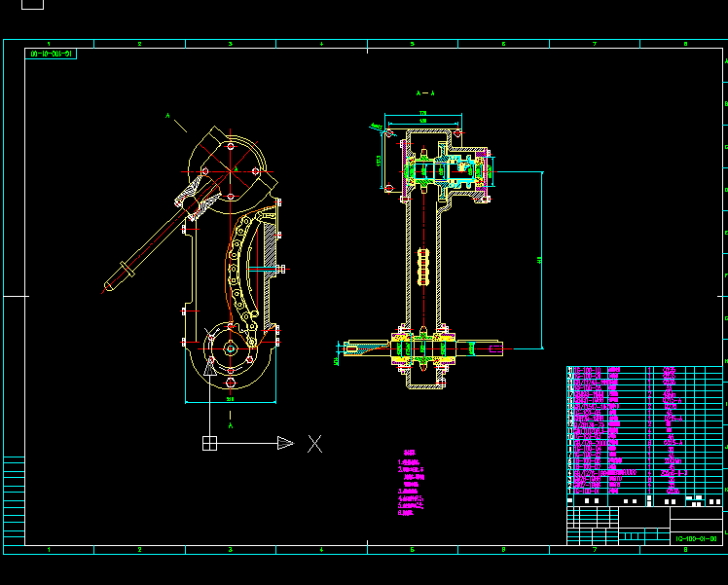Image resolution: width=728 pixels, height=585 pixels.
Task: Select parts list row numbered 12
Action: click(644, 423)
